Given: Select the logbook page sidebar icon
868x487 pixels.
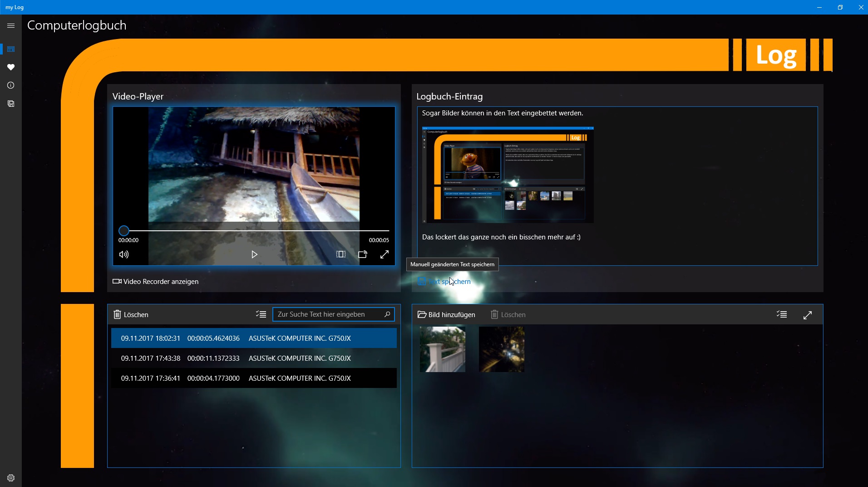Looking at the screenshot, I should [x=11, y=49].
